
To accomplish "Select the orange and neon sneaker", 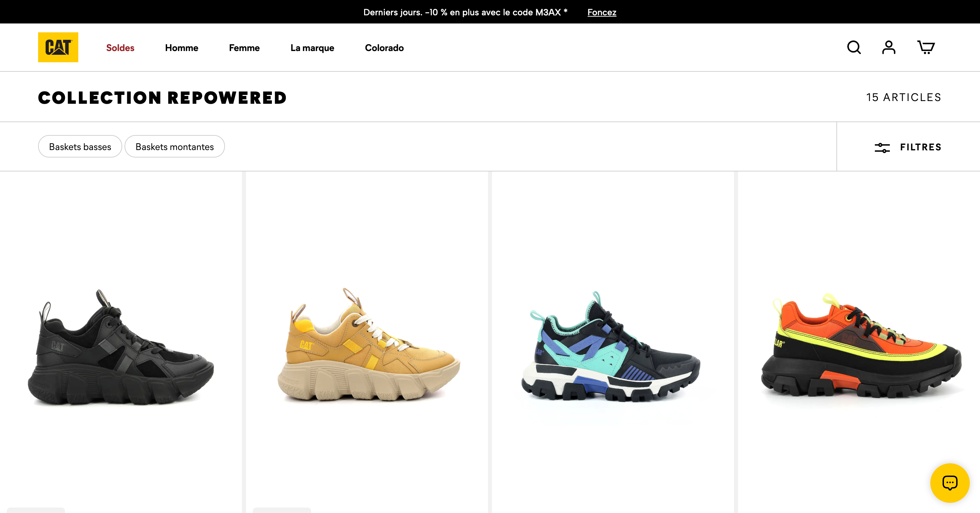I will pos(861,345).
